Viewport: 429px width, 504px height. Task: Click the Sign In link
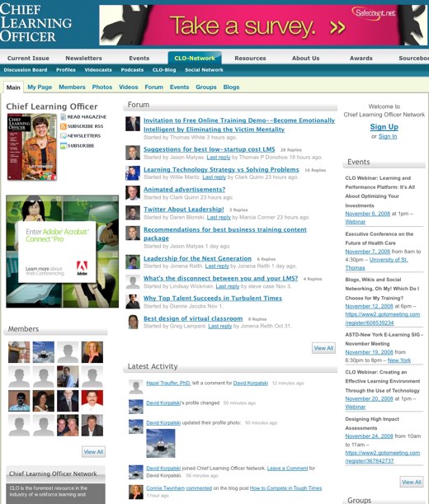click(388, 136)
